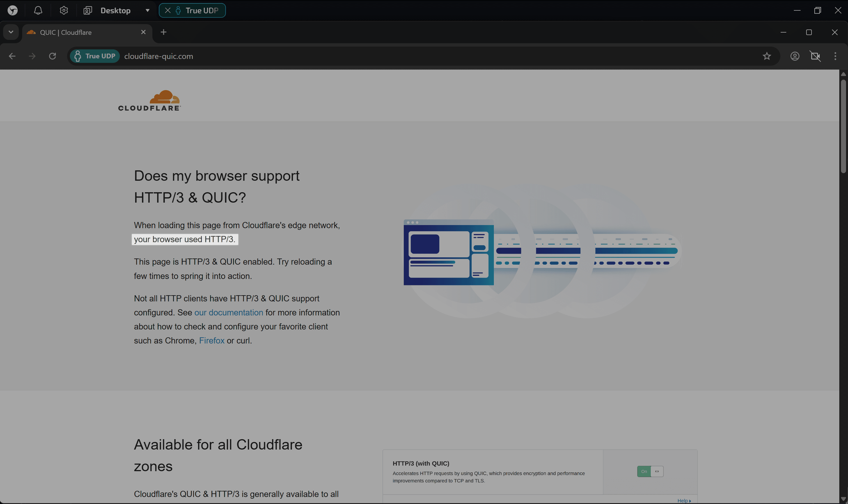
Task: Expand the Desktop dropdown arrow
Action: 147,11
